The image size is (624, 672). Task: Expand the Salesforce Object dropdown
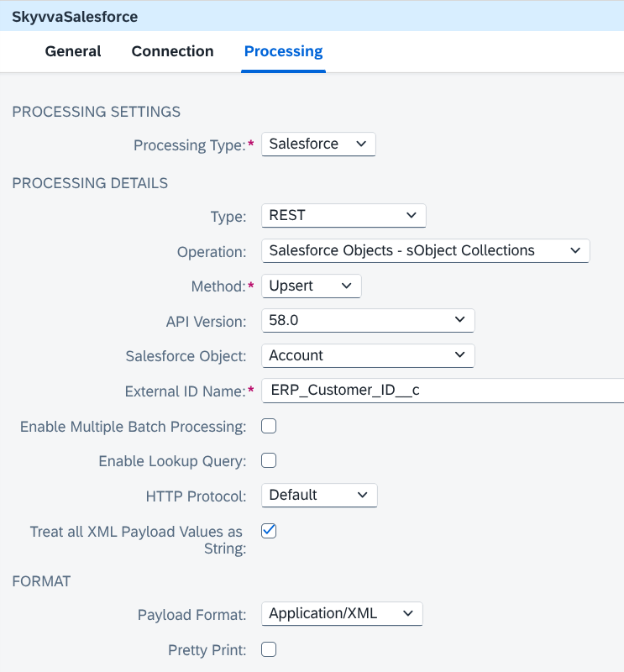(x=368, y=355)
